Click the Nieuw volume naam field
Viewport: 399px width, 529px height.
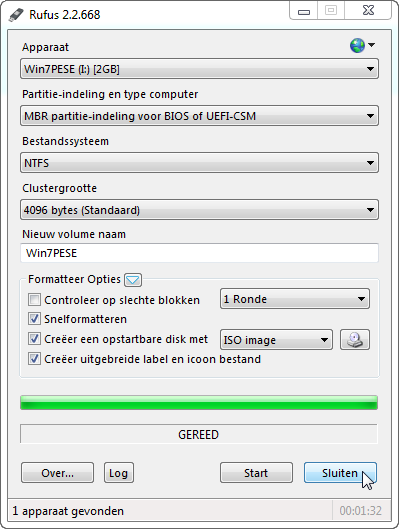(x=199, y=253)
